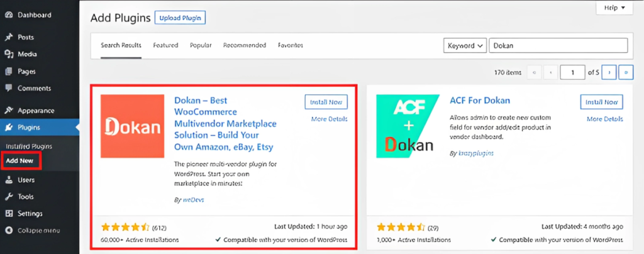Install the Dokan multivendor plugin

pos(326,102)
